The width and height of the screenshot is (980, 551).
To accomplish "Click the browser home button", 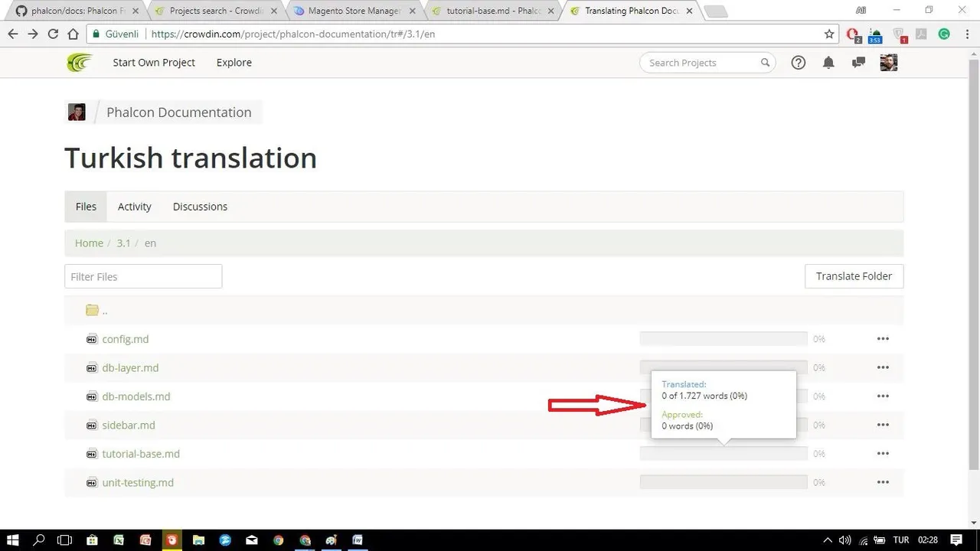I will pyautogui.click(x=73, y=34).
